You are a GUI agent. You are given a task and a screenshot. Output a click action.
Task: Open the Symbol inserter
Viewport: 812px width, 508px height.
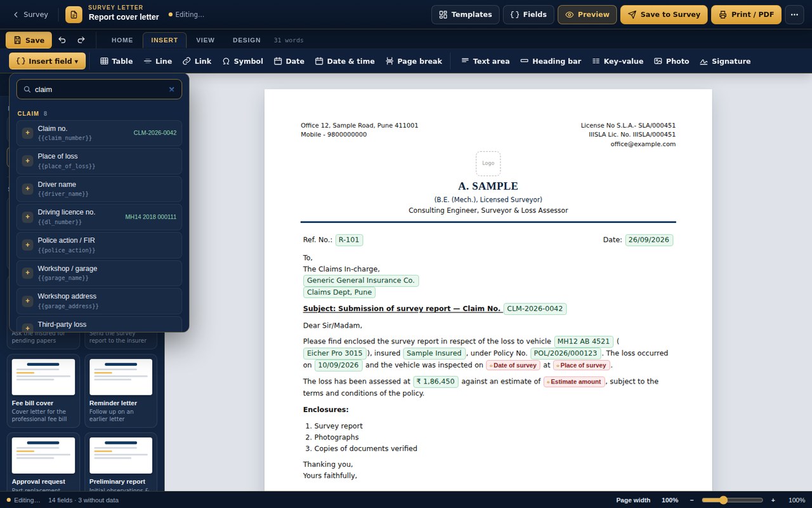tap(242, 61)
